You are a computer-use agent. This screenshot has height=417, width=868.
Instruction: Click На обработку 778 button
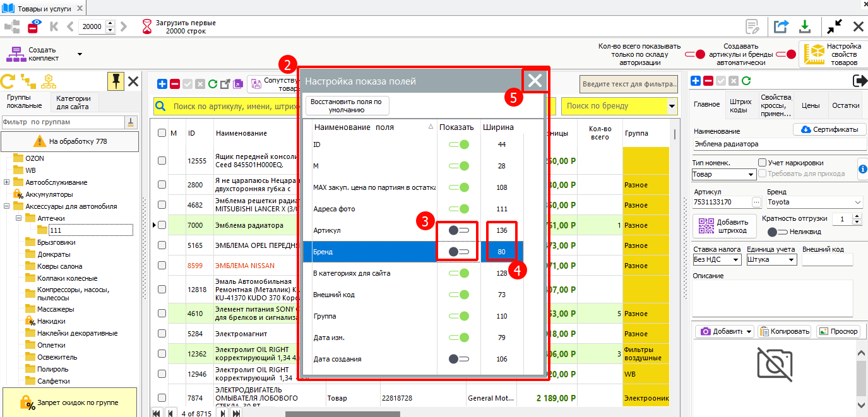click(x=69, y=141)
